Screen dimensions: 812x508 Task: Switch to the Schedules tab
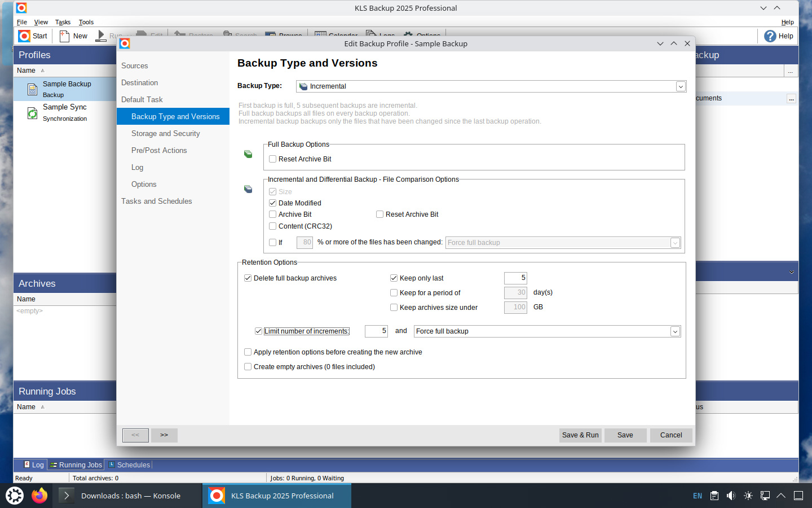click(x=129, y=465)
